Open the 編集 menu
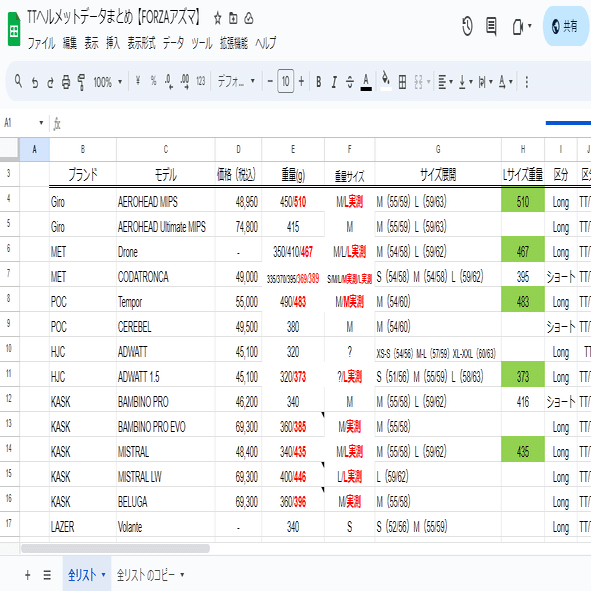591x591 pixels. [69, 43]
